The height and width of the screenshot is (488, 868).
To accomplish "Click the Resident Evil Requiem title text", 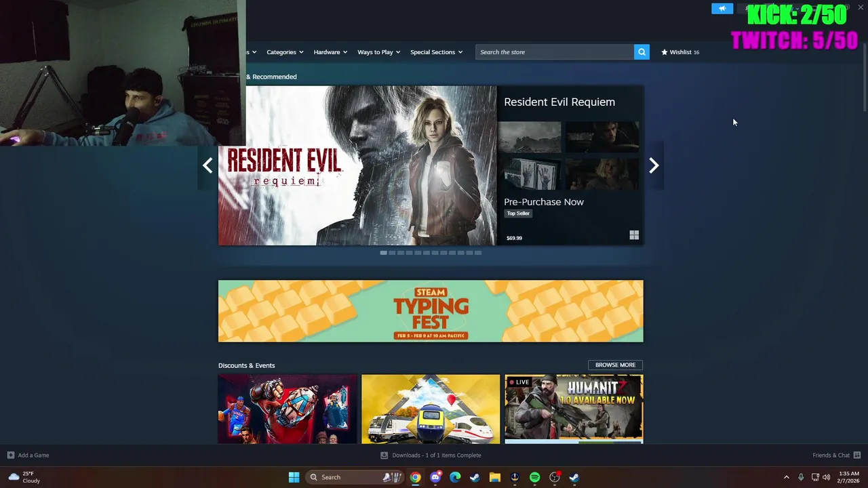I will [x=559, y=102].
